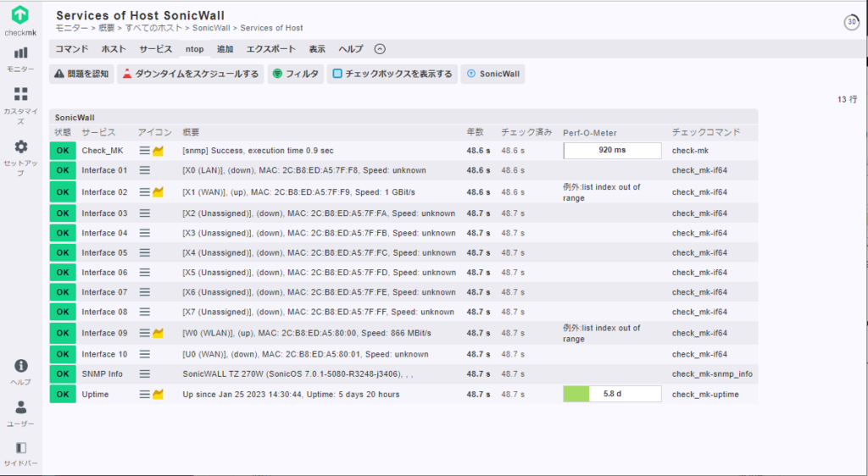Click the 問題を認知 button
Viewport: 868px width, 476px height.
coord(81,74)
